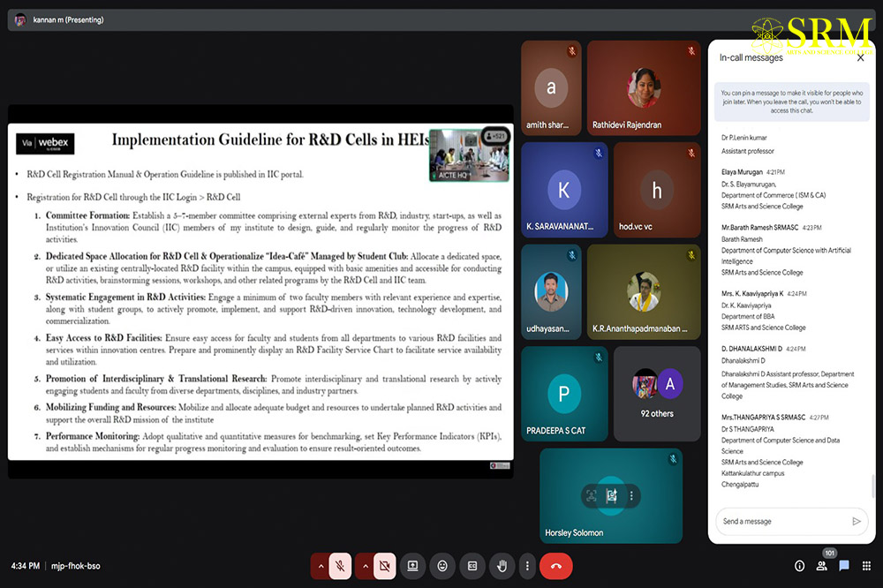Click the chat messages icon

[x=843, y=566]
